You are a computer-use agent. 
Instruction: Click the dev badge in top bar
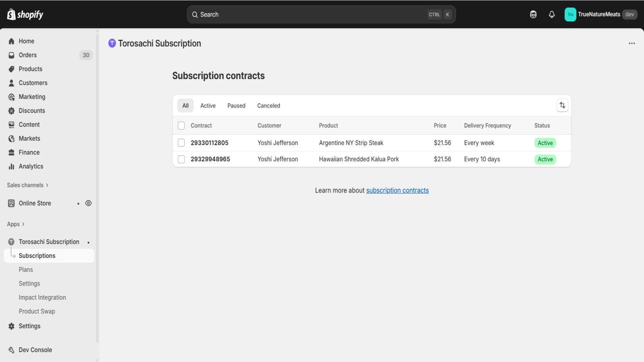point(630,14)
